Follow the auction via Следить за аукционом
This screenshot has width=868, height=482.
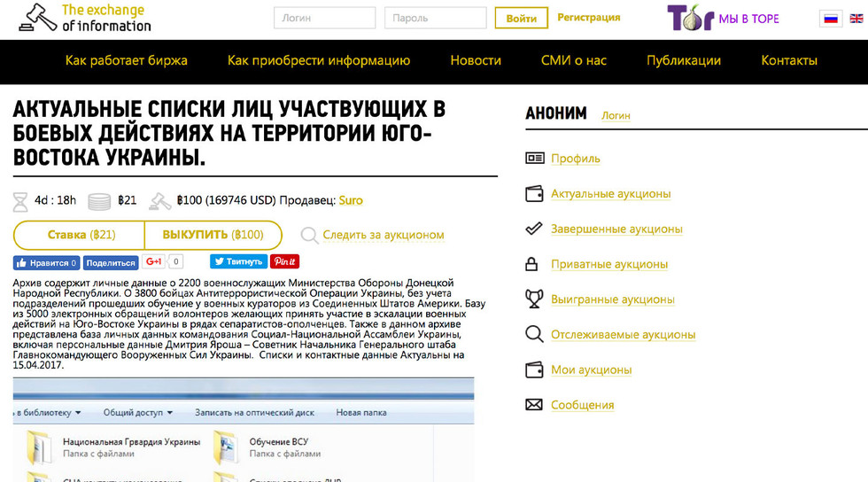383,236
